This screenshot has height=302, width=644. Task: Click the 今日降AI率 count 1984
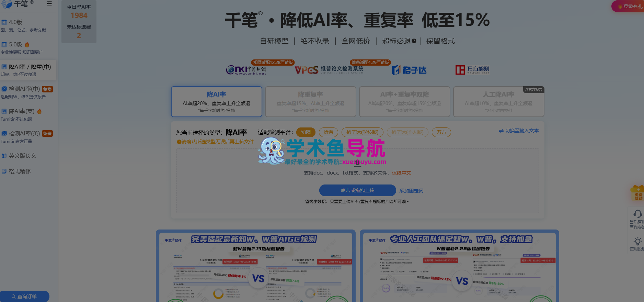79,15
